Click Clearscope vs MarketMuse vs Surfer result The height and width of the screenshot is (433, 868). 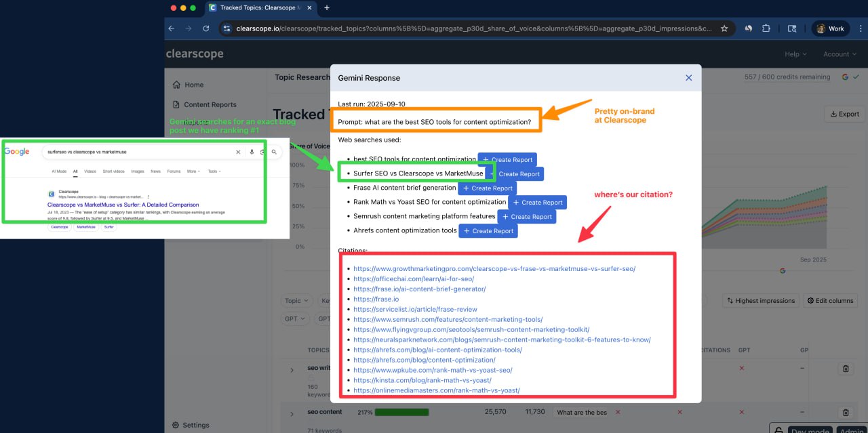pyautogui.click(x=123, y=205)
